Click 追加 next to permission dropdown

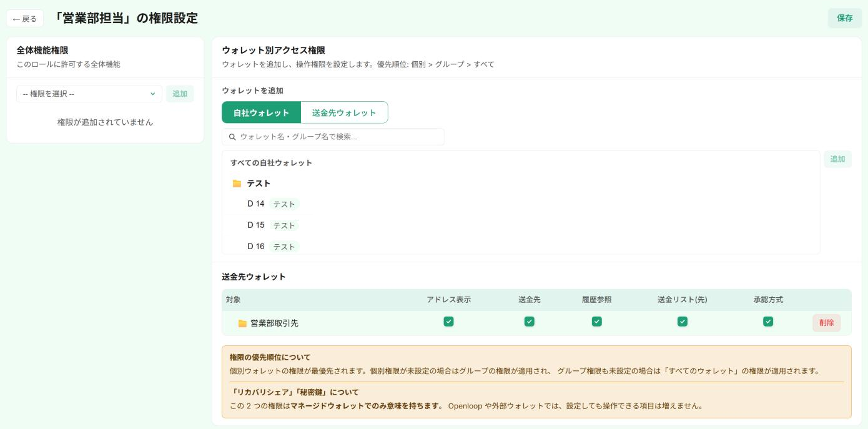point(180,94)
